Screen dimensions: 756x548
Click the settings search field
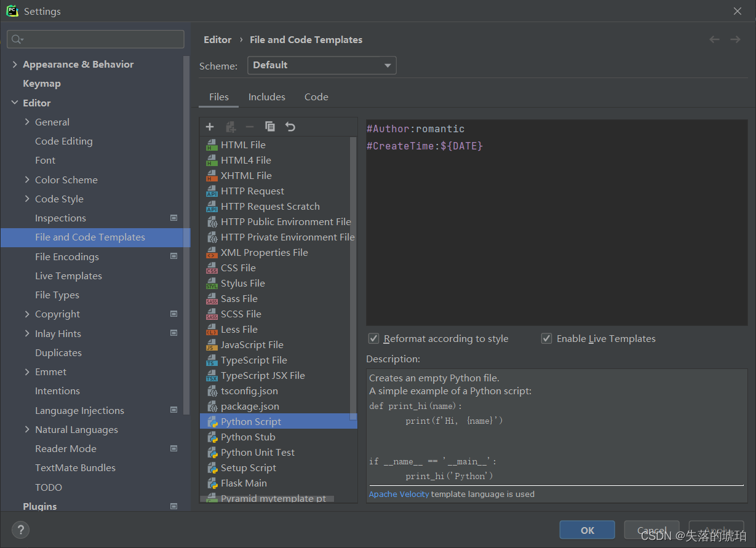[x=95, y=39]
